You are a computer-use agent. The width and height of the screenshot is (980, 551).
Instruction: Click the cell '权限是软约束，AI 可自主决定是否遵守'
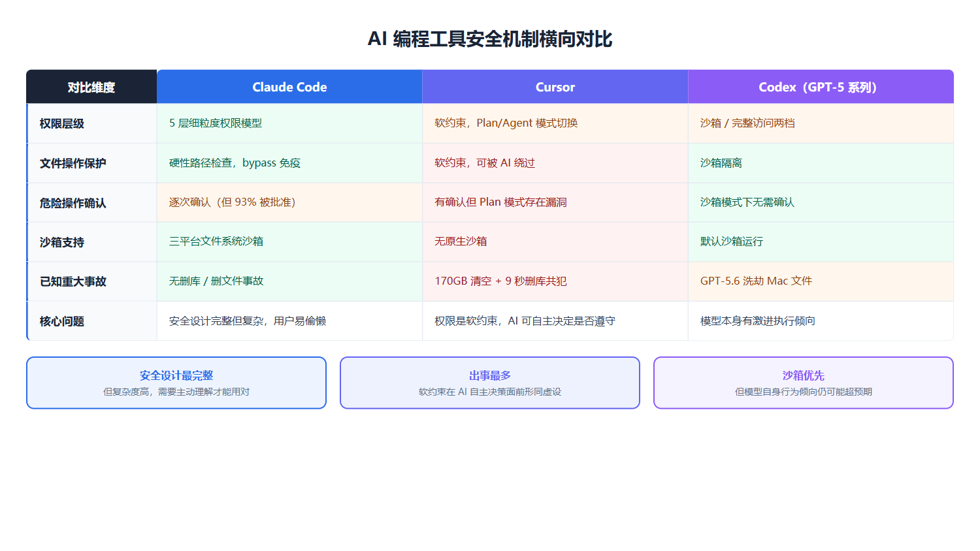pyautogui.click(x=555, y=321)
